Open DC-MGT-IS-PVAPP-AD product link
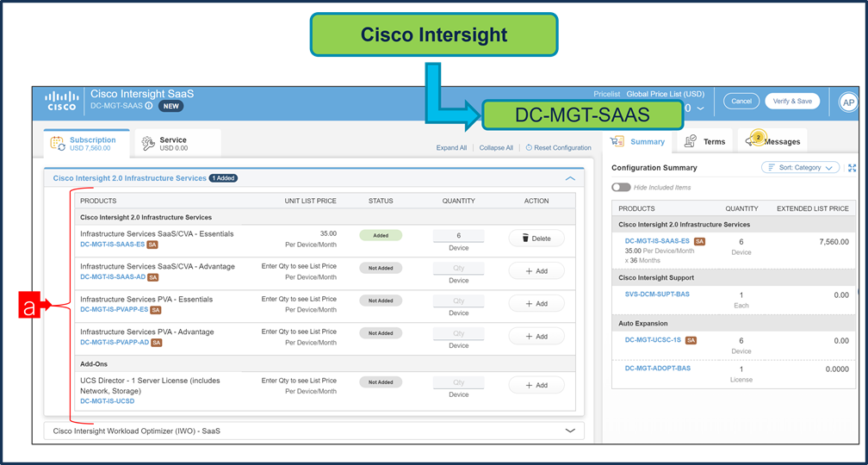868x465 pixels. 115,342
